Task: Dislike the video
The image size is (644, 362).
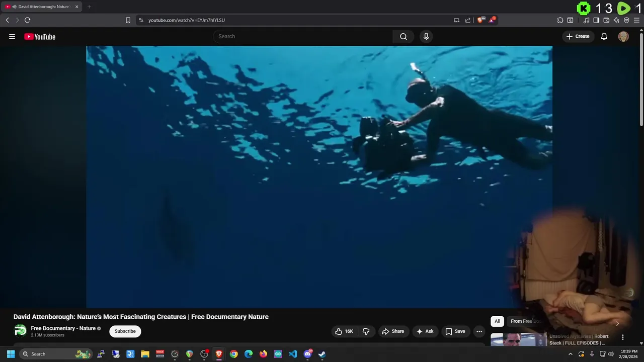Action: click(x=366, y=331)
